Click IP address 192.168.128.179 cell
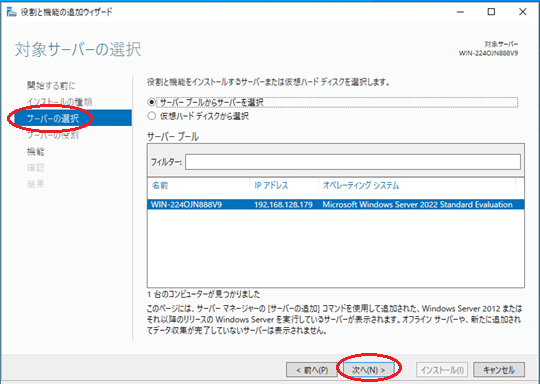The width and height of the screenshot is (540, 384). point(283,205)
